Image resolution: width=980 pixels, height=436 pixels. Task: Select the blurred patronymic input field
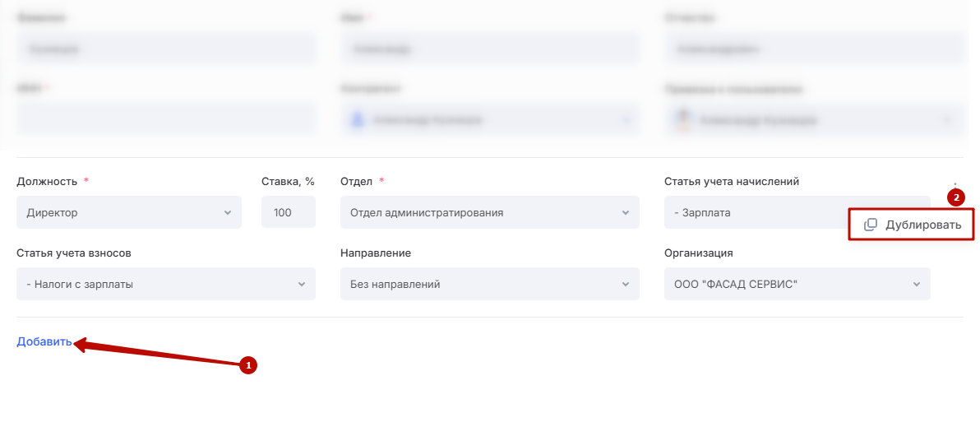click(x=813, y=49)
